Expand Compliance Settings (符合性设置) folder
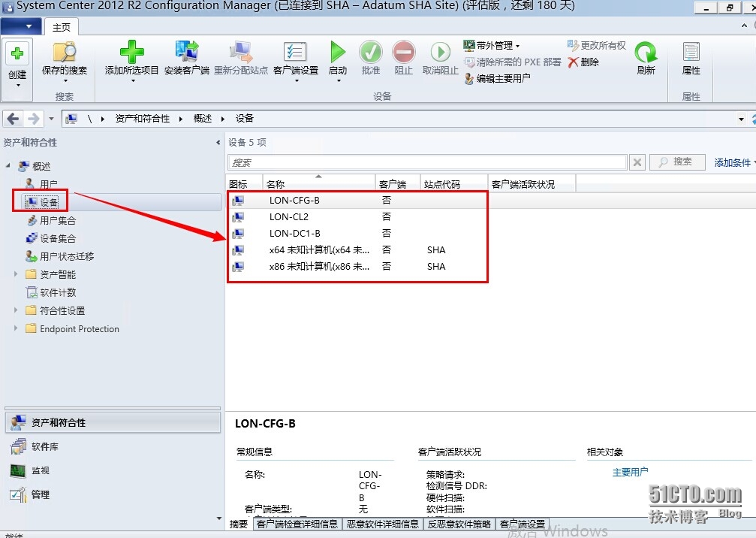Viewport: 756px width, 538px height. [16, 310]
